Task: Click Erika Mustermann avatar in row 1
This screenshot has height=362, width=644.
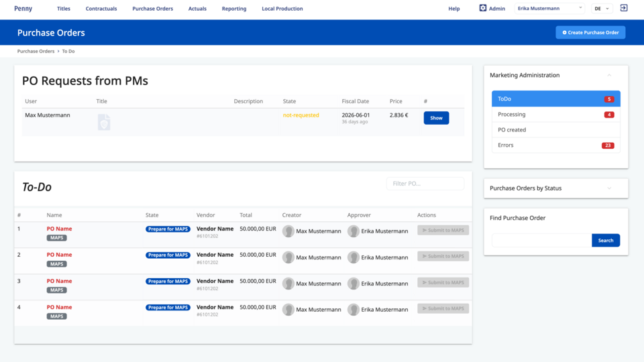Action: [x=354, y=231]
